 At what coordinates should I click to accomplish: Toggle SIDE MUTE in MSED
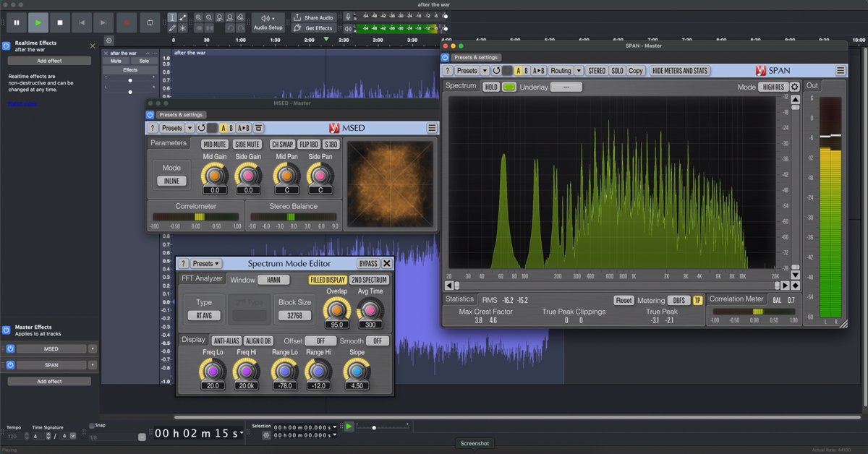247,144
